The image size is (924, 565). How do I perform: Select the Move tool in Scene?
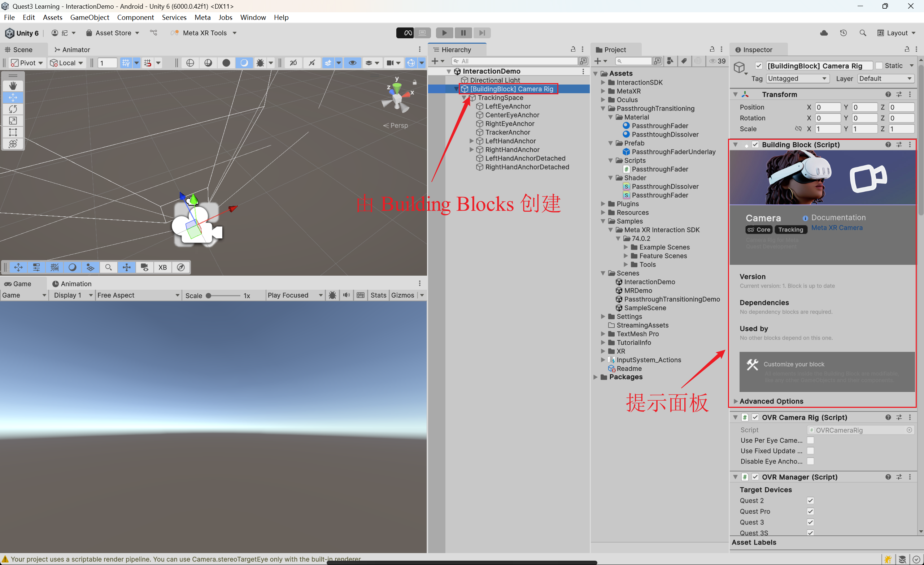pos(13,97)
